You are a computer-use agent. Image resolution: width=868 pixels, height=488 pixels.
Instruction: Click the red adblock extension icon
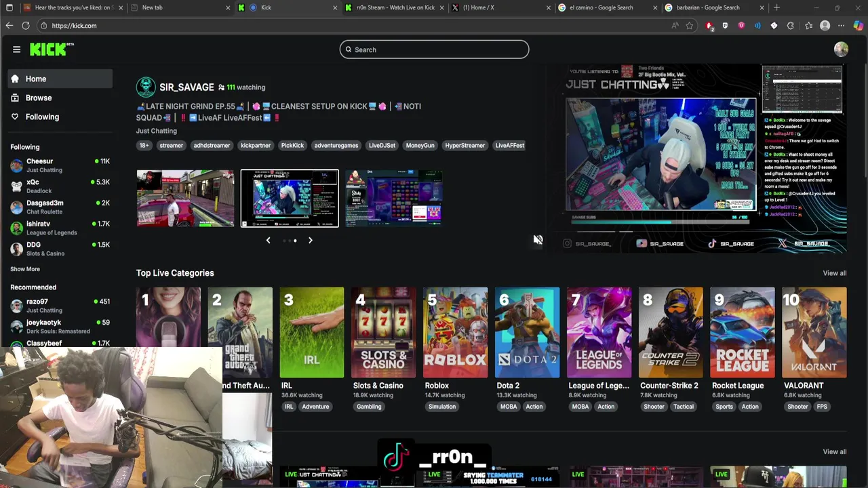pos(709,26)
